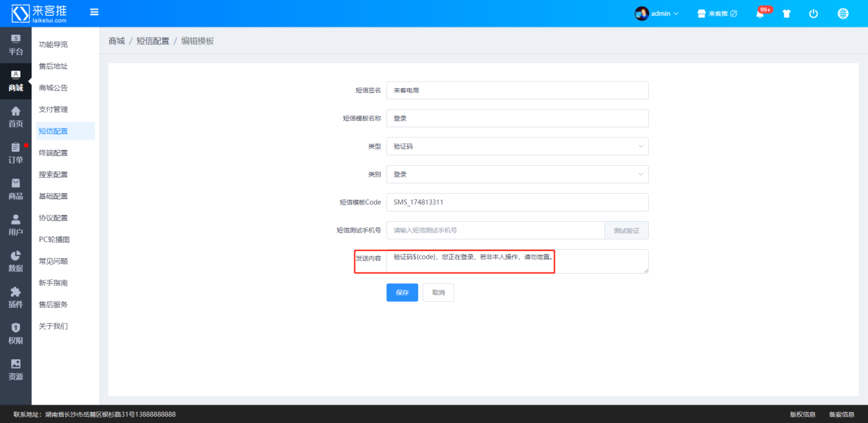Open the 商城 section in left nav
This screenshot has height=423, width=868.
16,81
